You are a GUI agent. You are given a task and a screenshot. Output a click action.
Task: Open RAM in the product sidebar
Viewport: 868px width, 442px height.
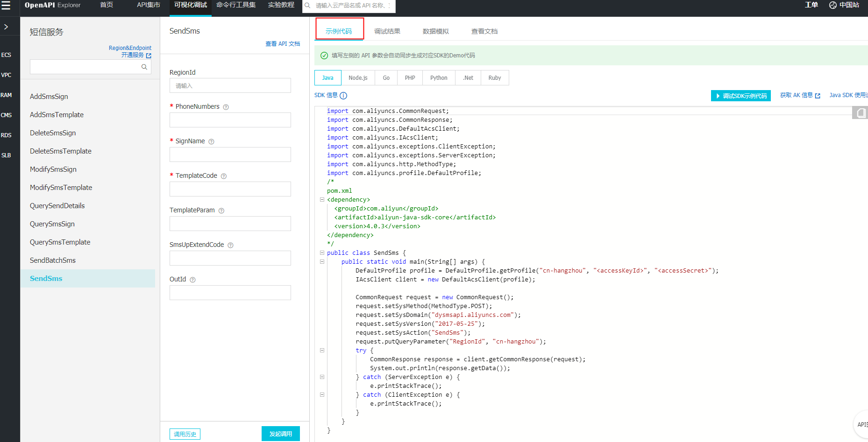(x=6, y=95)
